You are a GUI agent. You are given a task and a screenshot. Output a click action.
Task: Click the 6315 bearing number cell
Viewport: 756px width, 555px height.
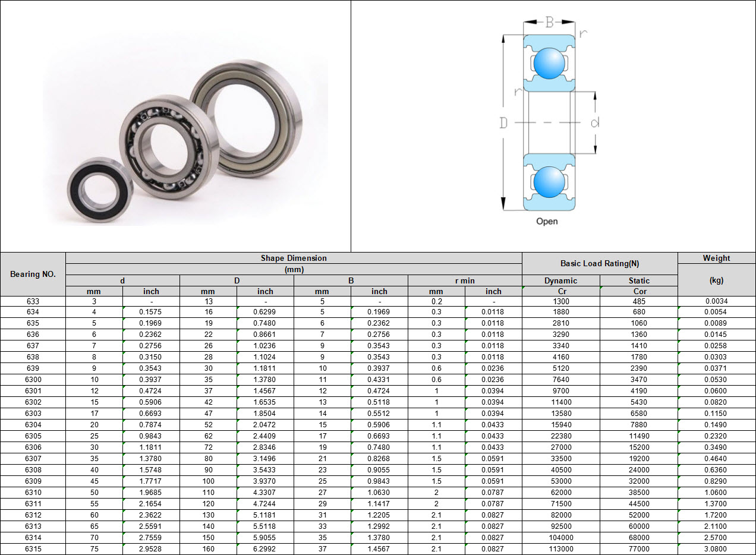click(x=33, y=549)
